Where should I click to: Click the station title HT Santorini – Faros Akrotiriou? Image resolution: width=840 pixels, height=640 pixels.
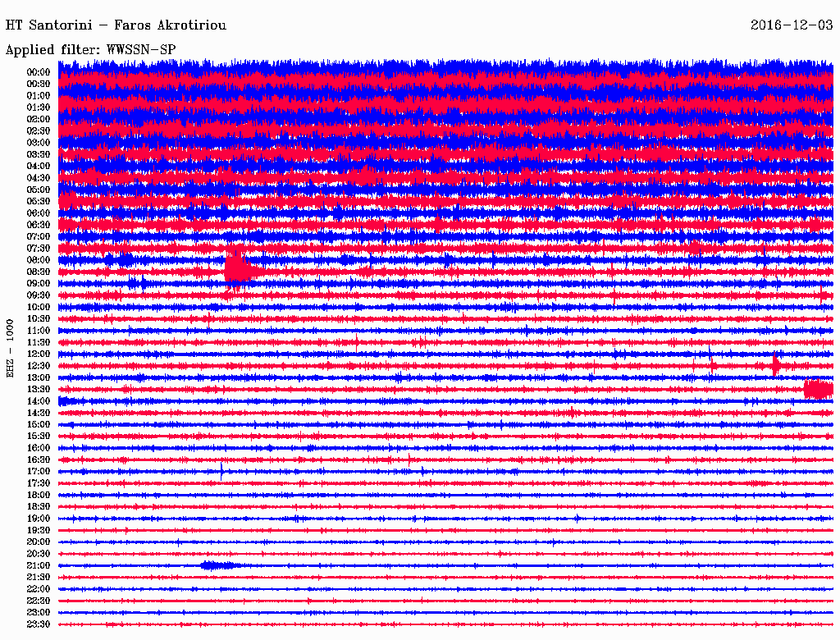coord(116,25)
